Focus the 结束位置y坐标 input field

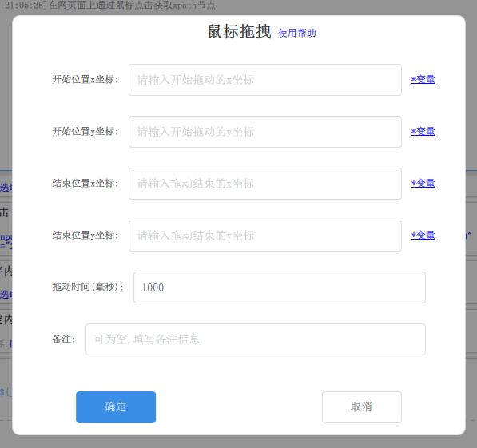click(265, 236)
